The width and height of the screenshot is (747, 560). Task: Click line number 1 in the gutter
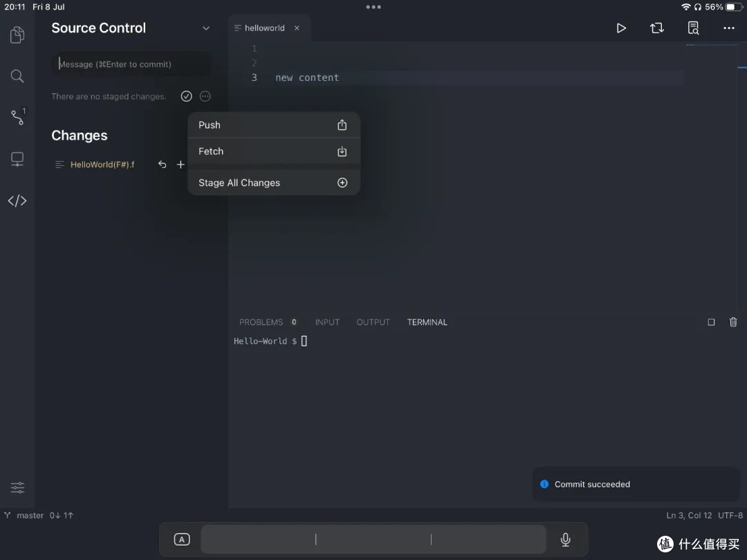pos(254,48)
